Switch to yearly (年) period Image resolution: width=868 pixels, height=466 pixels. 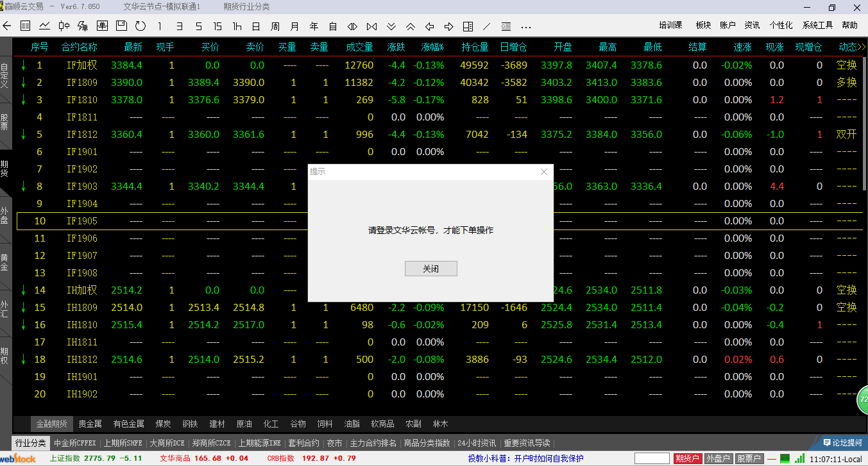[x=314, y=26]
